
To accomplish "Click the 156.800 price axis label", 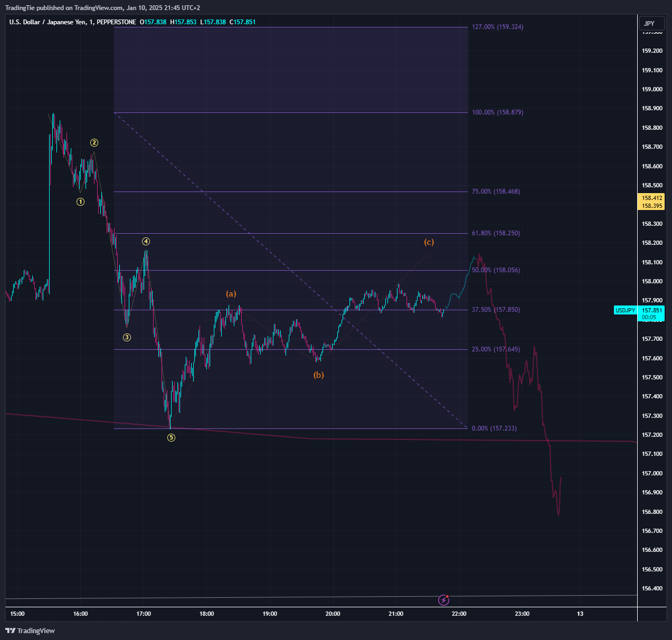I will click(652, 512).
